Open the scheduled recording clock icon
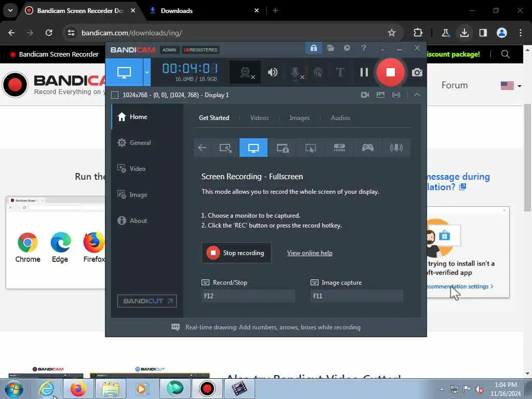Screen dimensions: 532x399 (347, 48)
